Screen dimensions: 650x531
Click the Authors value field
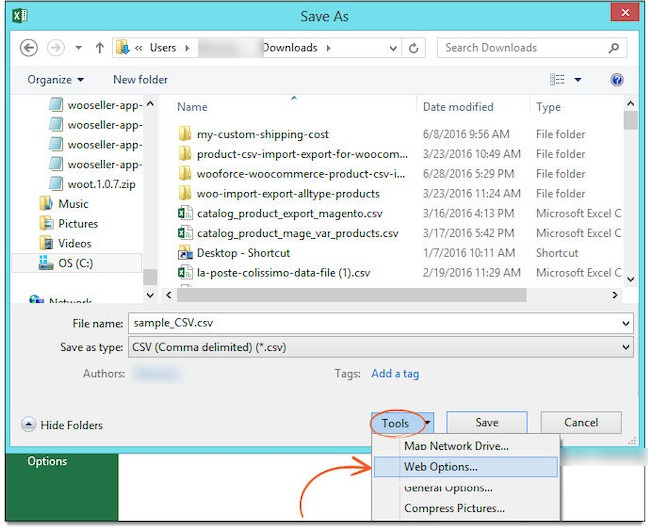[156, 374]
